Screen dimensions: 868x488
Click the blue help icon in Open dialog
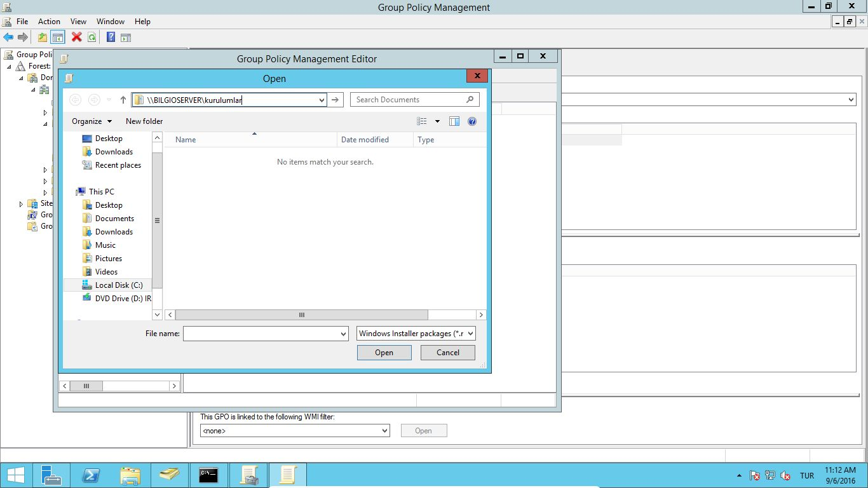[x=472, y=121]
